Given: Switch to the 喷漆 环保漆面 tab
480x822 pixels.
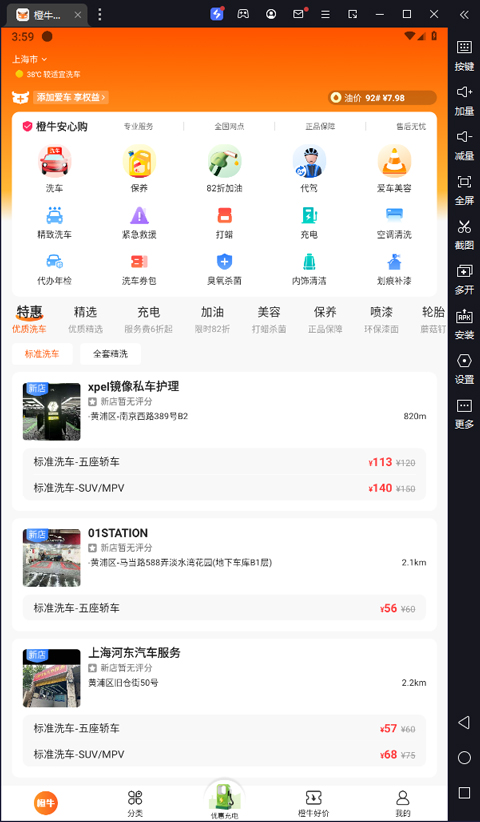Looking at the screenshot, I should click(x=381, y=320).
